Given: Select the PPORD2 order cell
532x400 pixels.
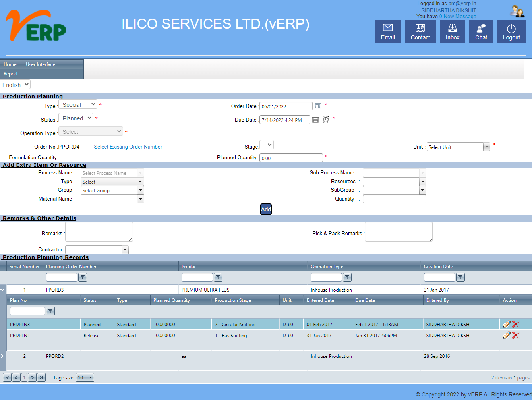Looking at the screenshot, I should click(x=111, y=356).
